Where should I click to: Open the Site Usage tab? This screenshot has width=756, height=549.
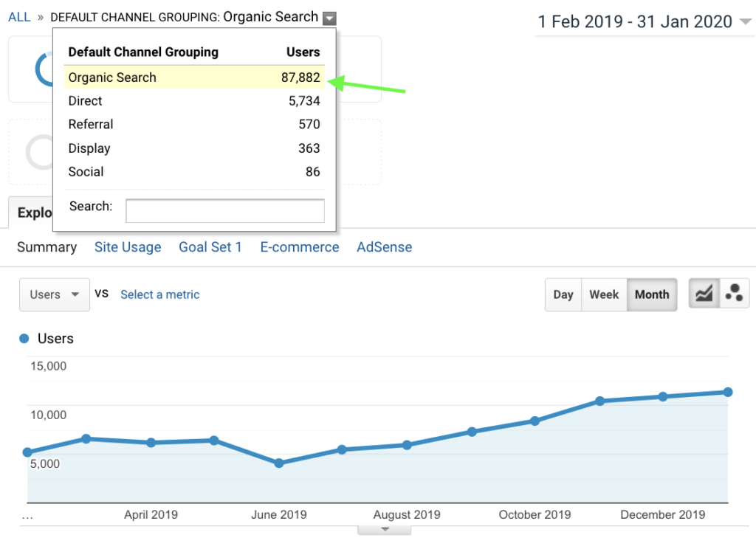128,247
